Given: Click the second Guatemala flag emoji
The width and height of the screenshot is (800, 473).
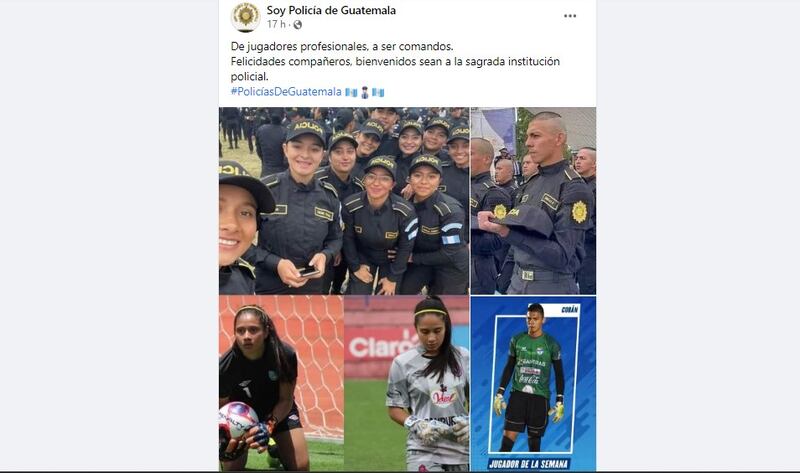Looking at the screenshot, I should pyautogui.click(x=378, y=92).
